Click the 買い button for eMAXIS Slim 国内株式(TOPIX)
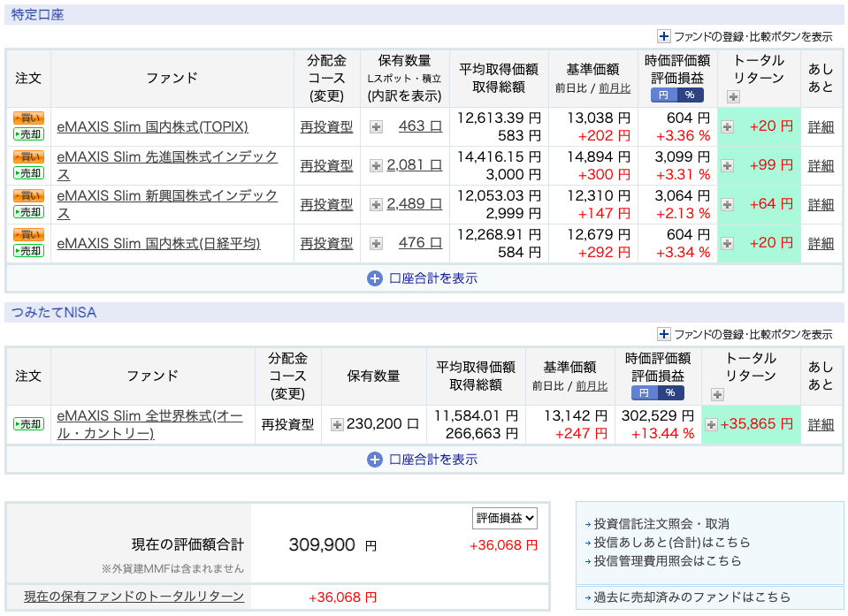The width and height of the screenshot is (848, 616). (28, 118)
